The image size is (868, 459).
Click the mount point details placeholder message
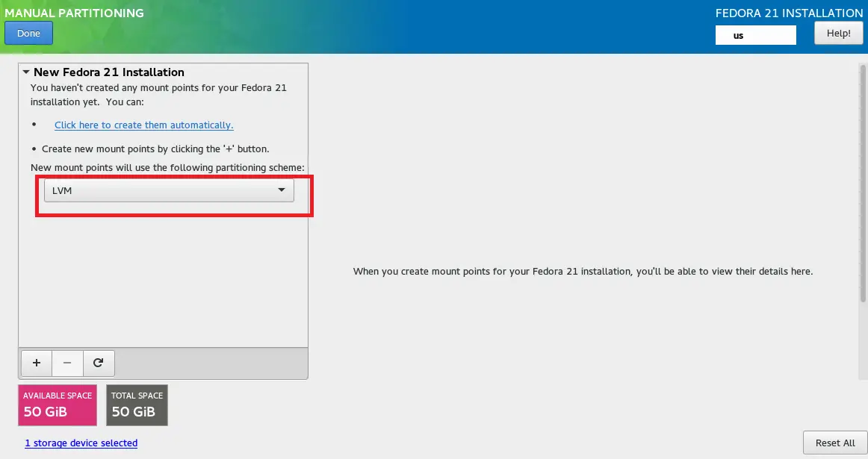583,272
